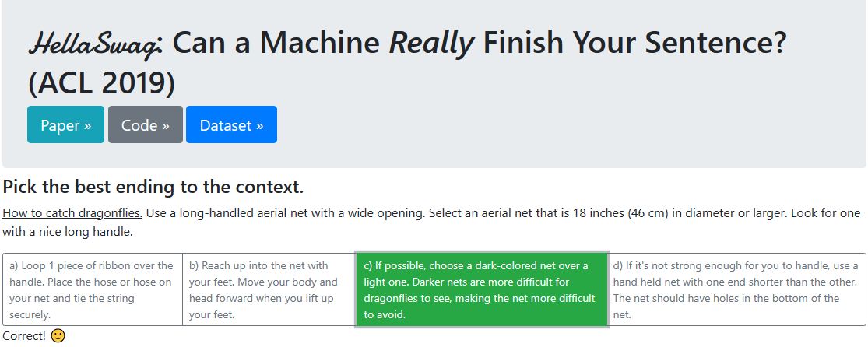Open the Paper » button

[65, 124]
